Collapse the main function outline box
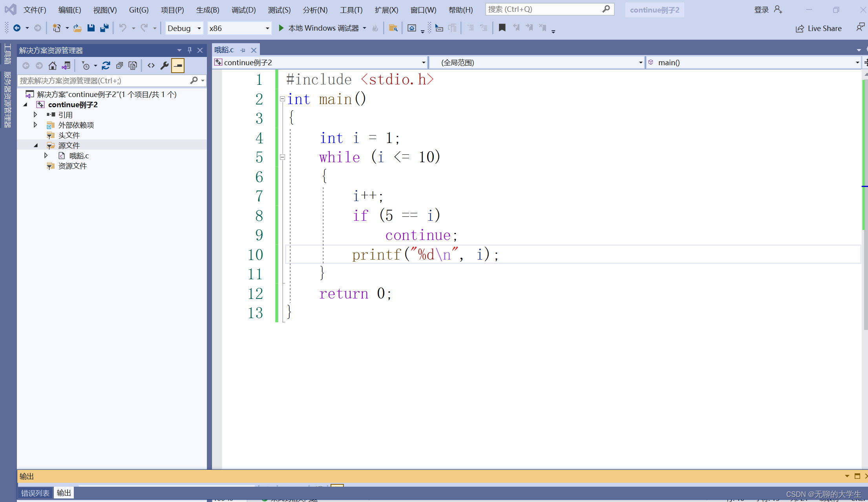This screenshot has height=502, width=868. tap(282, 99)
